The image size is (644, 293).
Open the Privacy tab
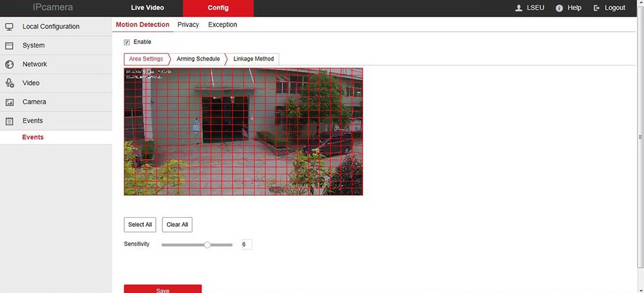click(x=188, y=24)
